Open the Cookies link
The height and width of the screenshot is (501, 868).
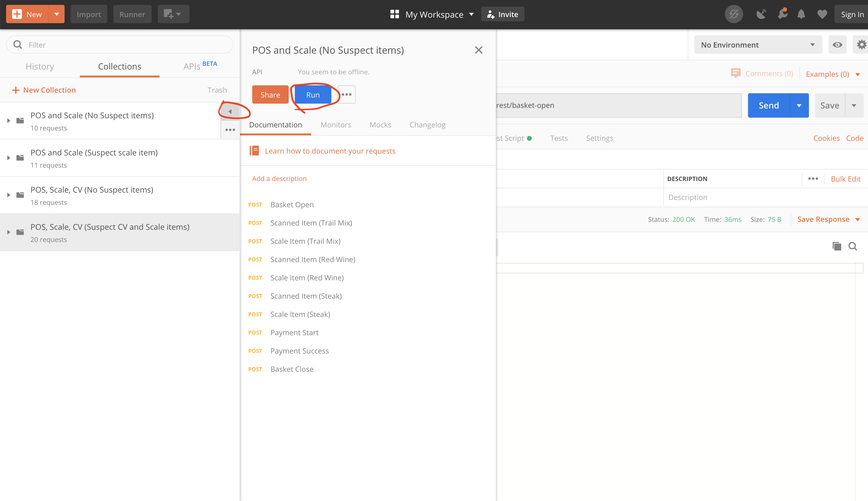click(x=826, y=138)
